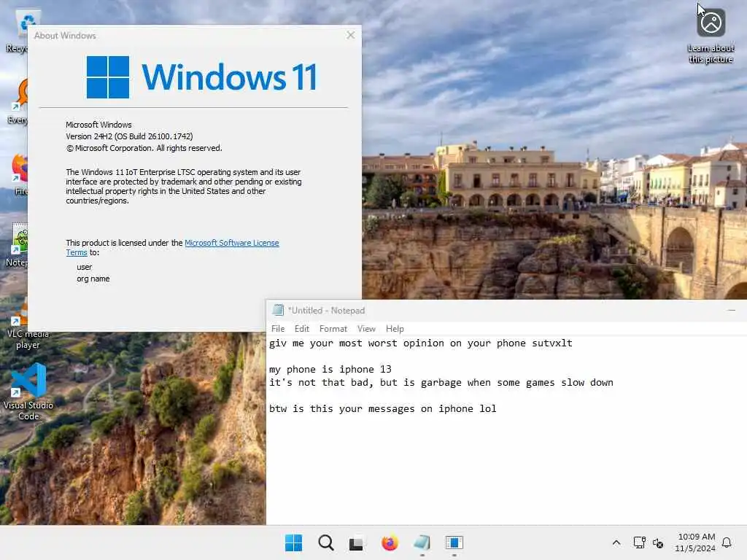Viewport: 747px width, 560px height.
Task: Minimize the Notepad window
Action: [731, 311]
